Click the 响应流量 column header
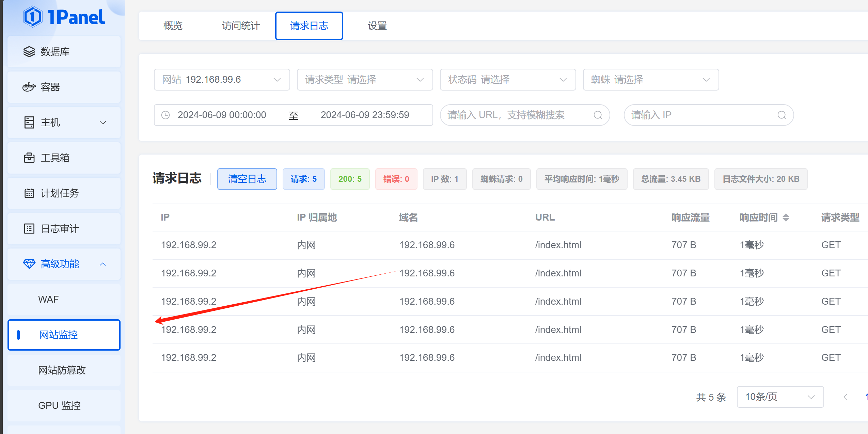Viewport: 868px width, 434px height. click(691, 218)
